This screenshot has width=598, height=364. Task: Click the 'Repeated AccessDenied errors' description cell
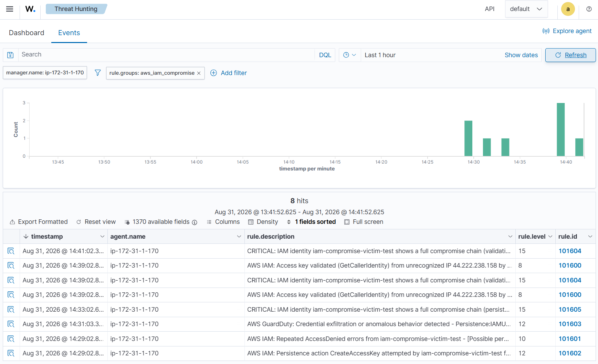tap(380, 339)
